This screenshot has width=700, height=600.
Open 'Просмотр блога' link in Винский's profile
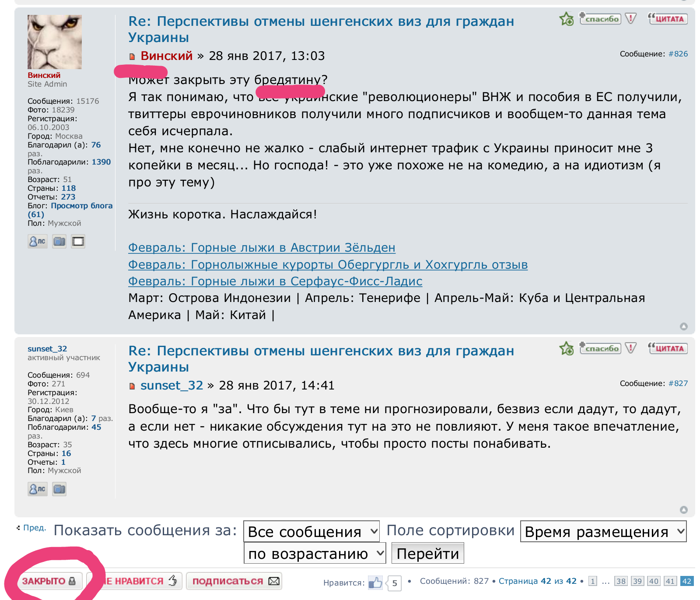[x=81, y=206]
